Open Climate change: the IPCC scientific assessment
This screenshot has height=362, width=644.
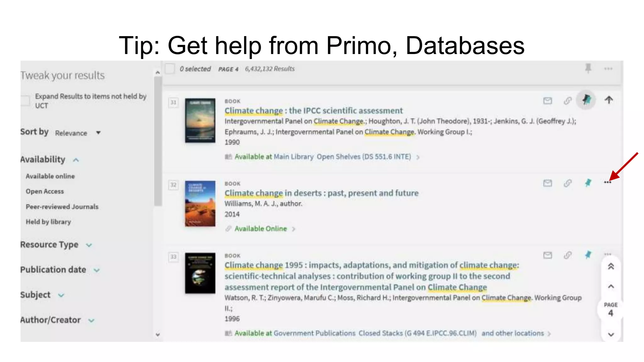[x=314, y=111]
